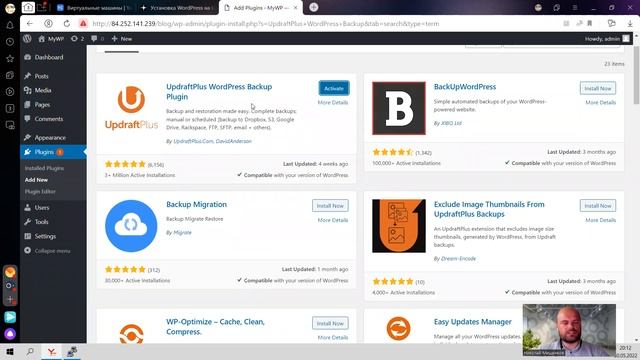Open DavidAnderson author link

(233, 141)
